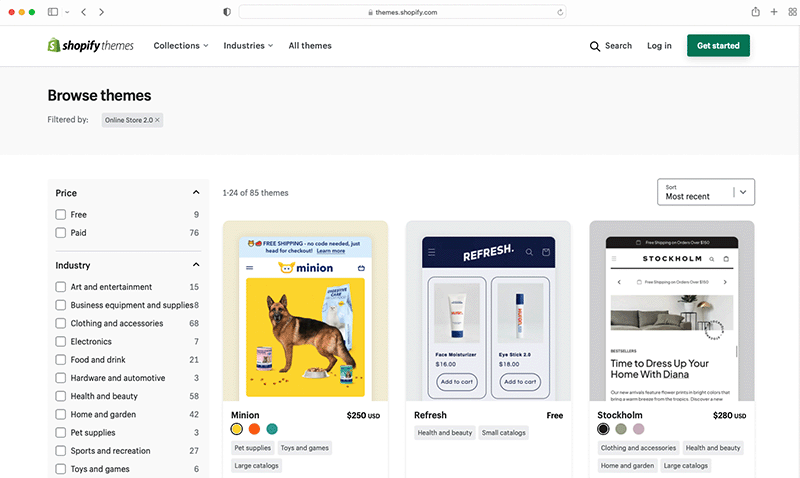
Task: Click Minion preview cart icon
Action: point(361,268)
